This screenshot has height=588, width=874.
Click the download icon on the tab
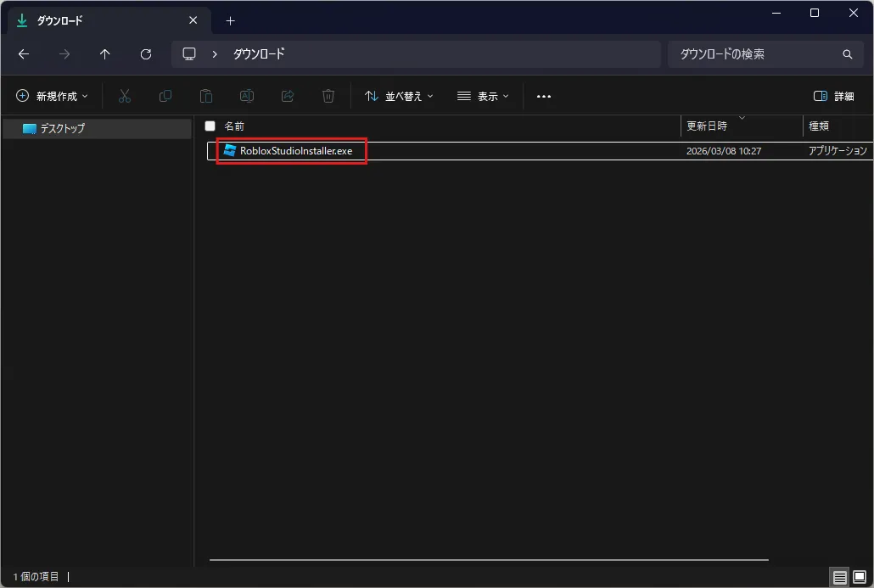coord(22,20)
